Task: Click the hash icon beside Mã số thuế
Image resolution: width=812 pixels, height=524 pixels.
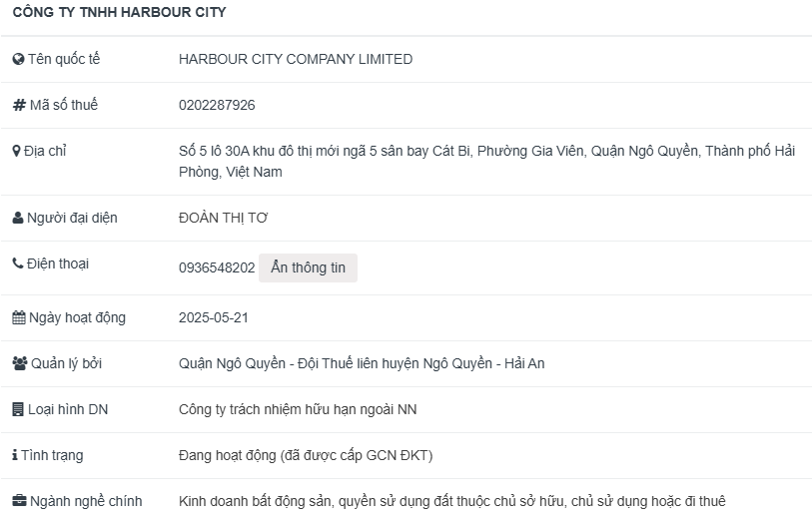Action: (x=19, y=105)
